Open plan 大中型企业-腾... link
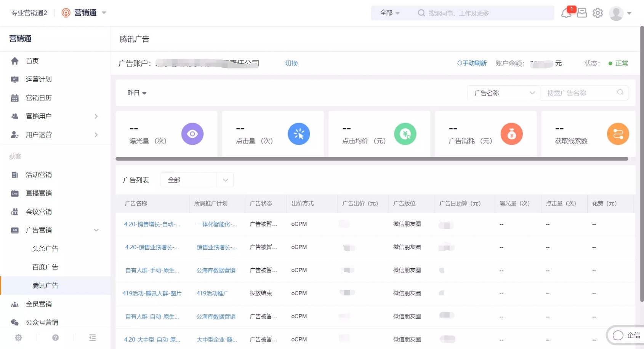This screenshot has width=644, height=349. 217,340
